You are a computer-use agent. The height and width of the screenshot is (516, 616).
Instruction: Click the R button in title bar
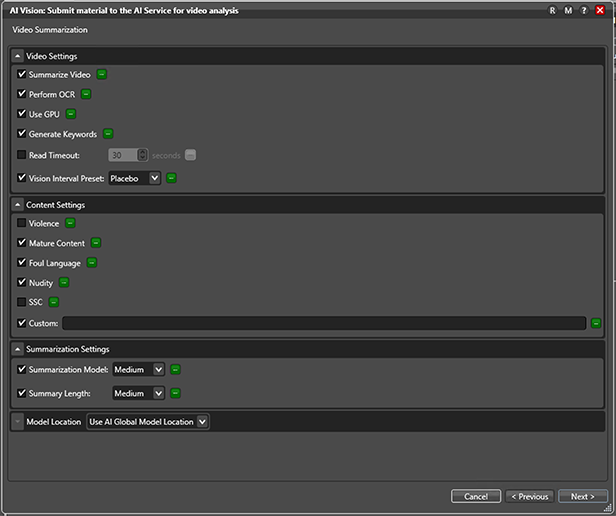552,11
